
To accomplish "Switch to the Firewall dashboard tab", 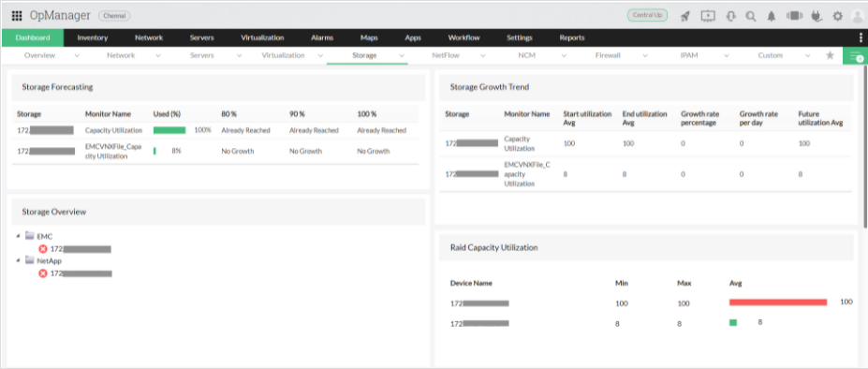I will [x=608, y=55].
